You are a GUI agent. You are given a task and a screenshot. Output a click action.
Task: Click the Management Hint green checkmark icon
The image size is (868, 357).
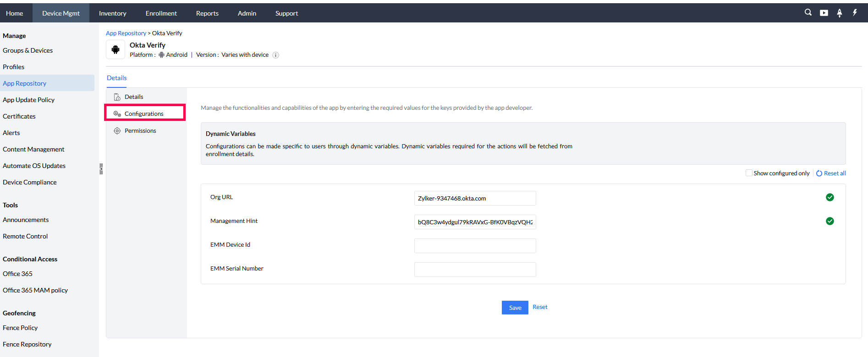[830, 221]
